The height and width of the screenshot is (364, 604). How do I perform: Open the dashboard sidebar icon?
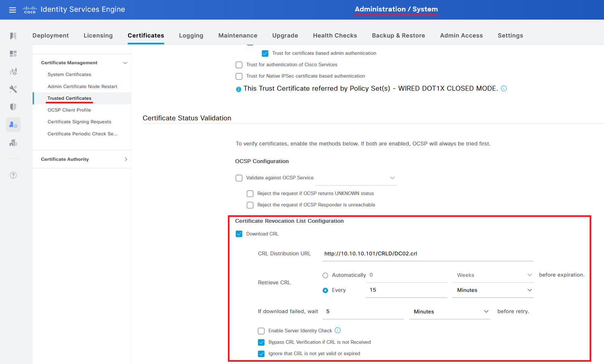(13, 53)
